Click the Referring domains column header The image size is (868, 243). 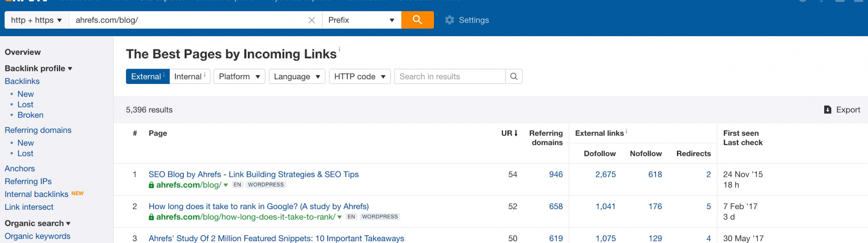pyautogui.click(x=546, y=138)
